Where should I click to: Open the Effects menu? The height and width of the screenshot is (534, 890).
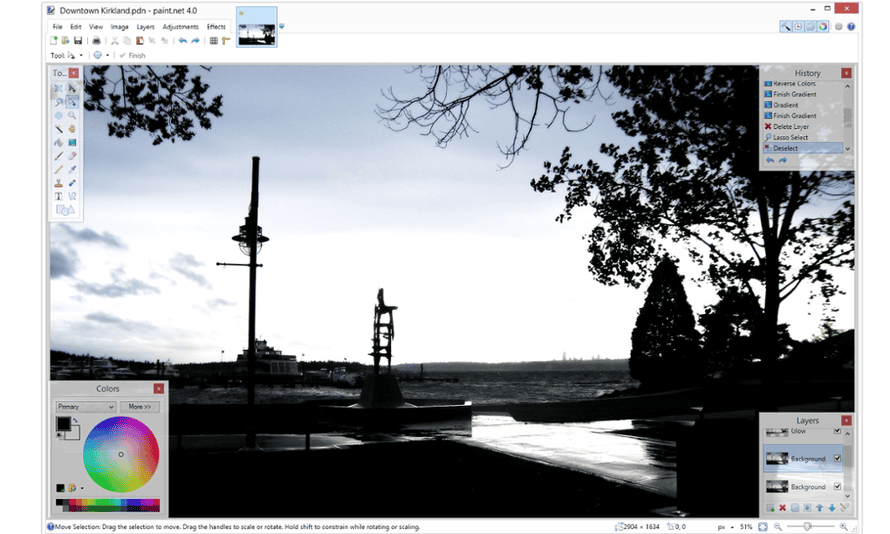coord(216,27)
